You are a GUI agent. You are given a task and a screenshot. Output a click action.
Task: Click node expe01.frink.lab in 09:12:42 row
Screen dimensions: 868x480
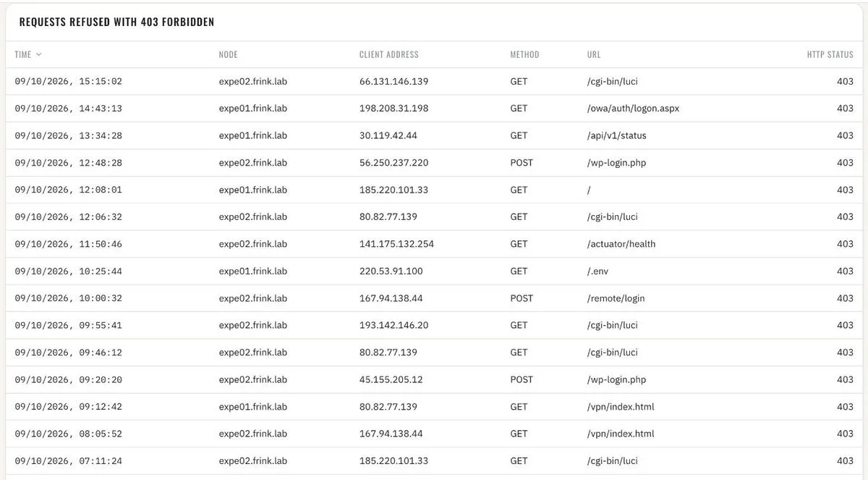tap(253, 407)
